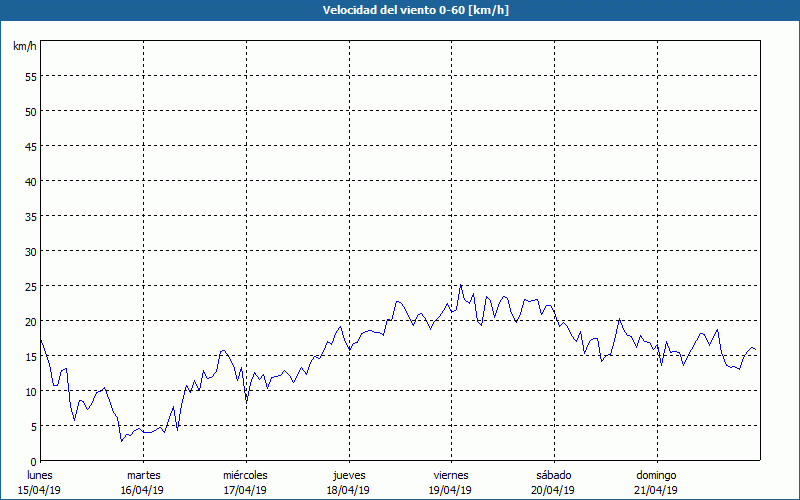Click the 'viernes' day label
The image size is (800, 500).
451,476
